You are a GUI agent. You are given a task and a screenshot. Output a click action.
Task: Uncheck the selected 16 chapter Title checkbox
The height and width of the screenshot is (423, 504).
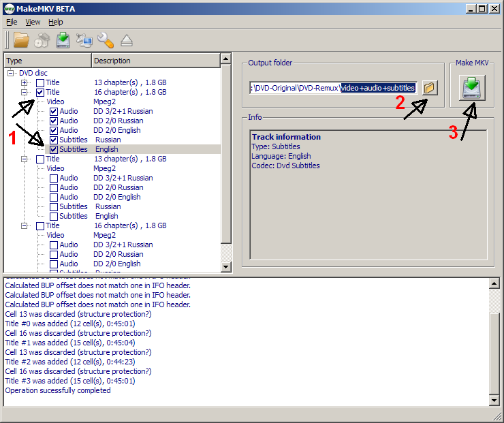pos(40,93)
